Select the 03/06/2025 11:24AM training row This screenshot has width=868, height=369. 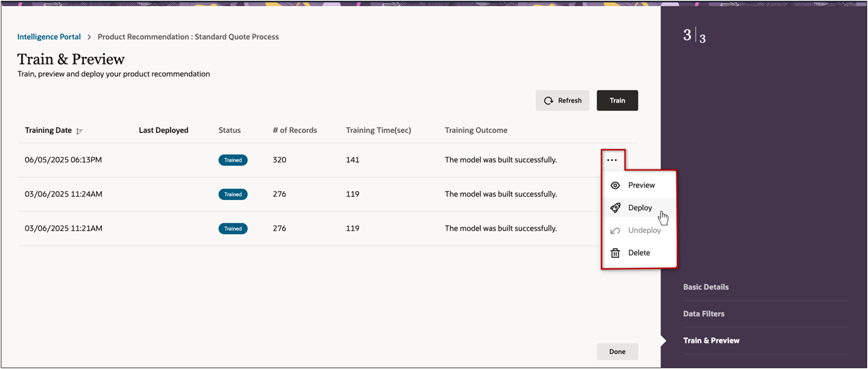point(64,195)
